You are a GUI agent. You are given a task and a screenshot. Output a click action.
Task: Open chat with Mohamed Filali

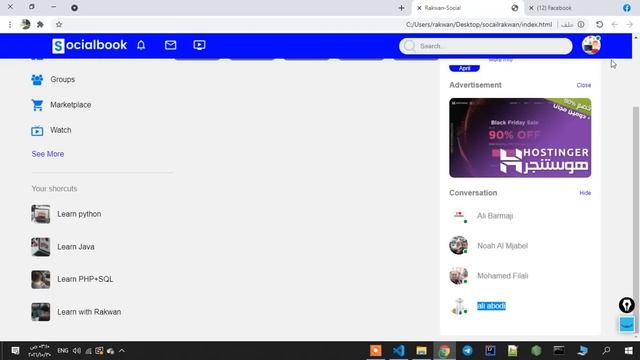[x=502, y=276]
